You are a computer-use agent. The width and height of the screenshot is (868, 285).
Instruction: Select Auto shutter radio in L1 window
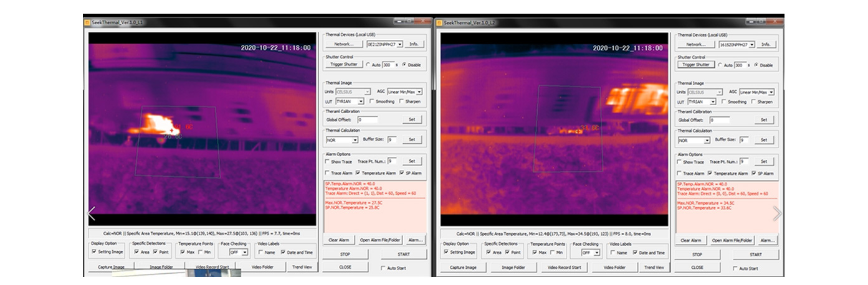368,65
